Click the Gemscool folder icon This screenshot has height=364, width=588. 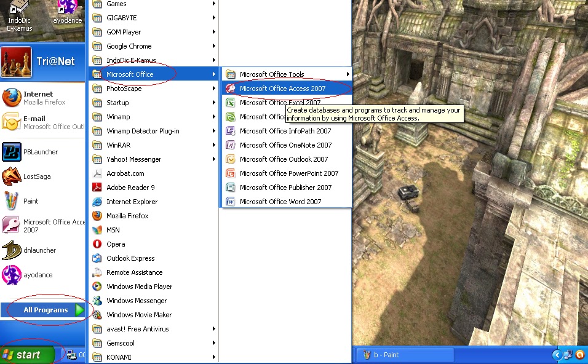pos(97,343)
